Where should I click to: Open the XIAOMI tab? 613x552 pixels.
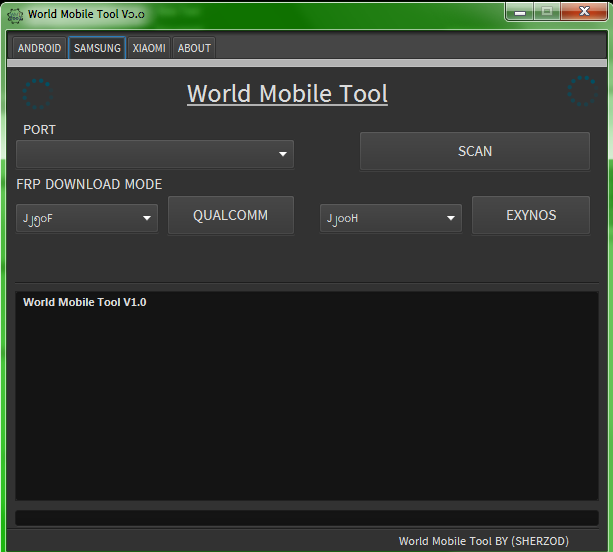[149, 48]
